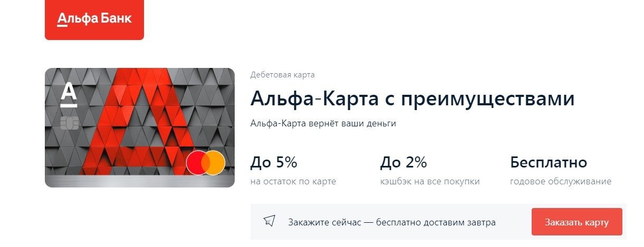Click the white A emblem on the card
This screenshot has height=247, width=644.
(x=69, y=95)
